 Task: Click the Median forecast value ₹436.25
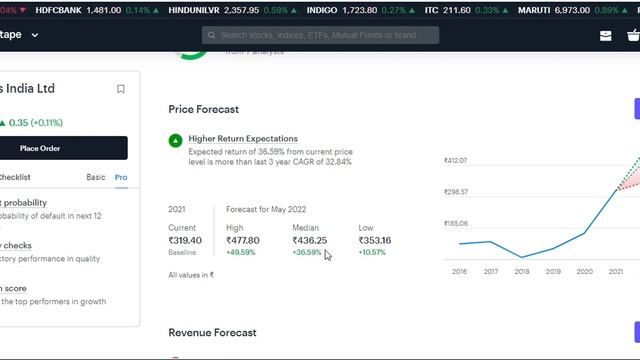[309, 240]
